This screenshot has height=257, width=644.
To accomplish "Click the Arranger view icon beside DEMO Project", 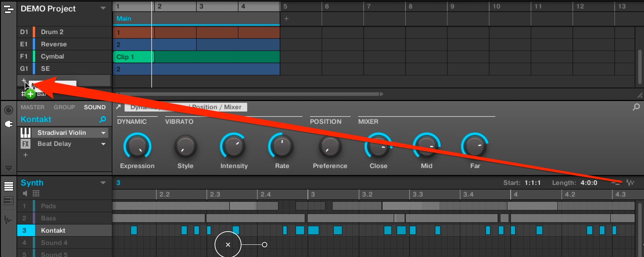I will tap(8, 9).
